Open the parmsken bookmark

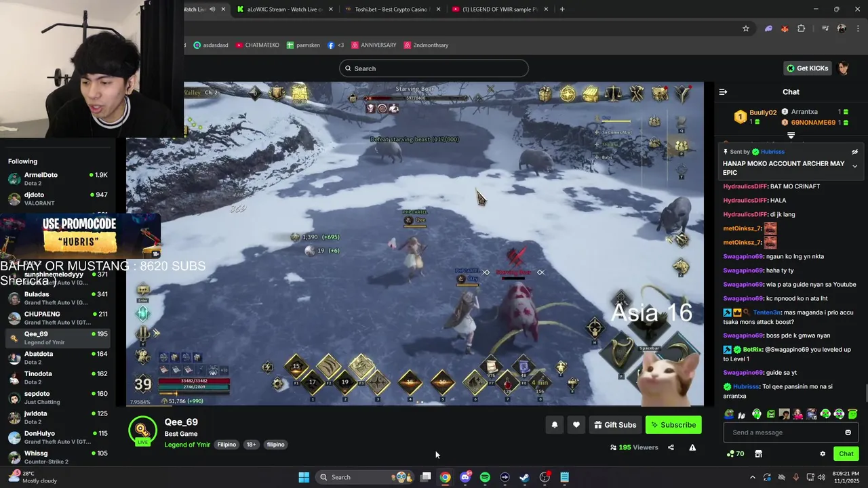click(302, 45)
